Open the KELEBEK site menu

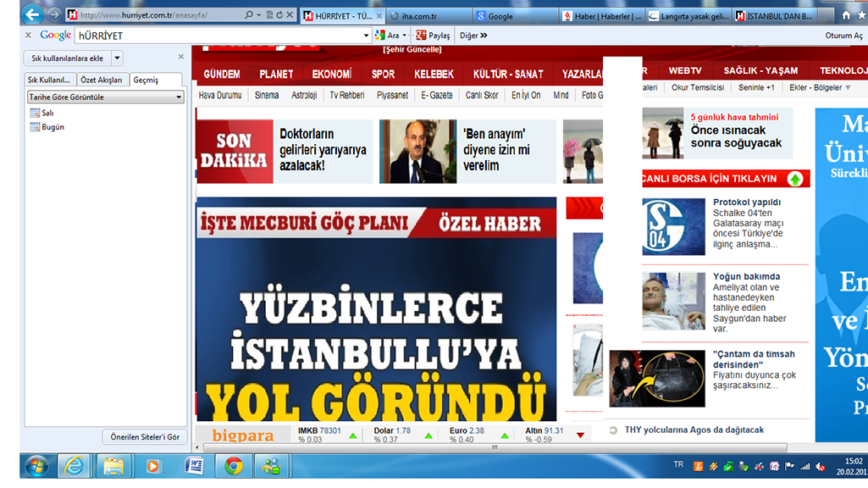coord(434,75)
